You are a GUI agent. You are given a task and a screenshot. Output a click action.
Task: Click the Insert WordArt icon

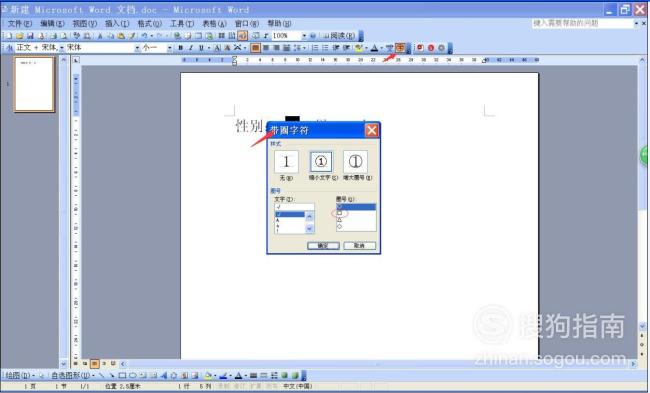(x=164, y=376)
